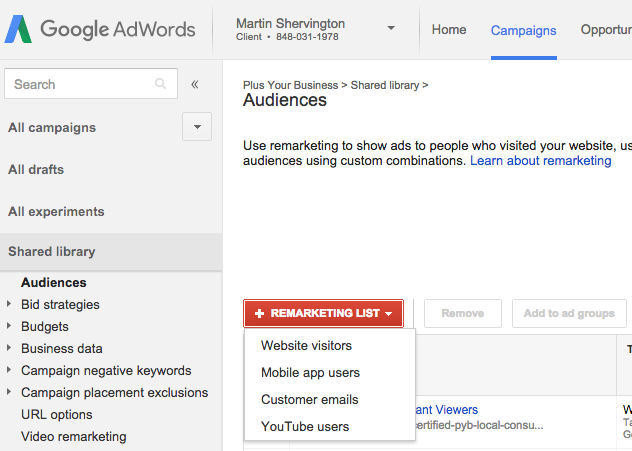Open the Opportunities tab
This screenshot has height=451, width=632.
click(606, 29)
